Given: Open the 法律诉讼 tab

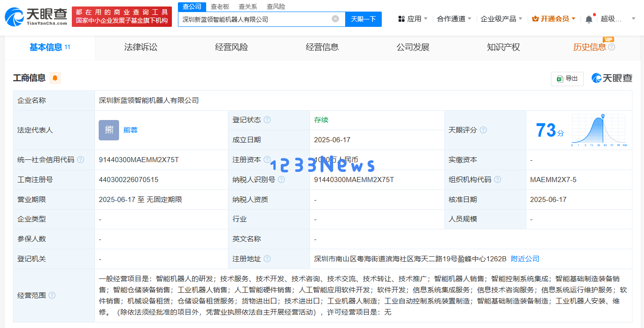Looking at the screenshot, I should (141, 47).
